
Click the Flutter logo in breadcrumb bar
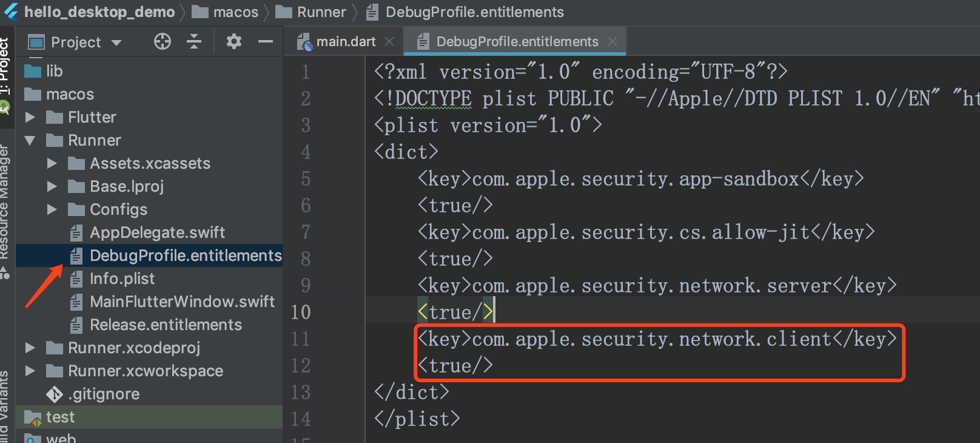tap(12, 12)
